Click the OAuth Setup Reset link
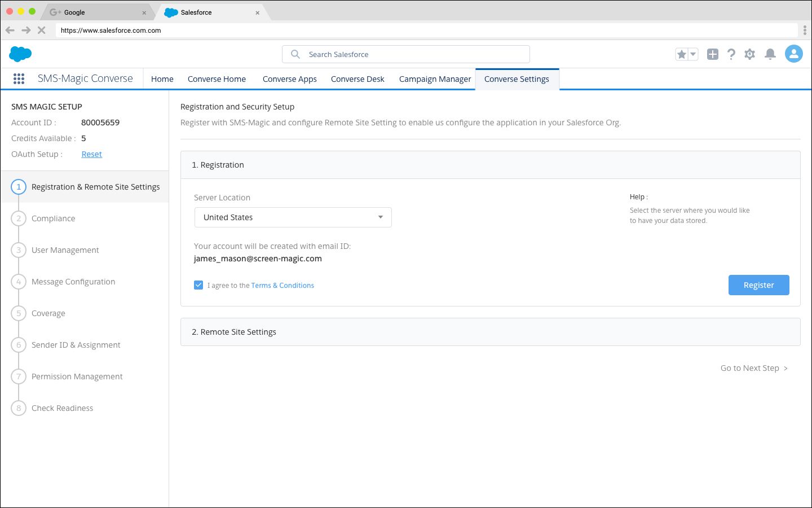812x508 pixels. click(91, 154)
